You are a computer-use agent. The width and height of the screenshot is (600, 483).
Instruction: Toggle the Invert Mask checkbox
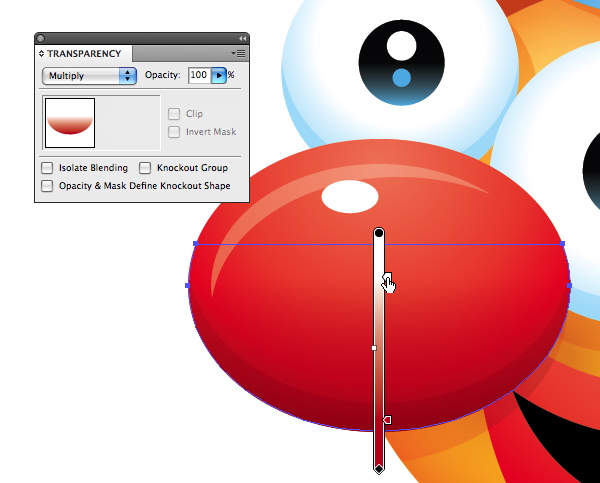[x=174, y=132]
